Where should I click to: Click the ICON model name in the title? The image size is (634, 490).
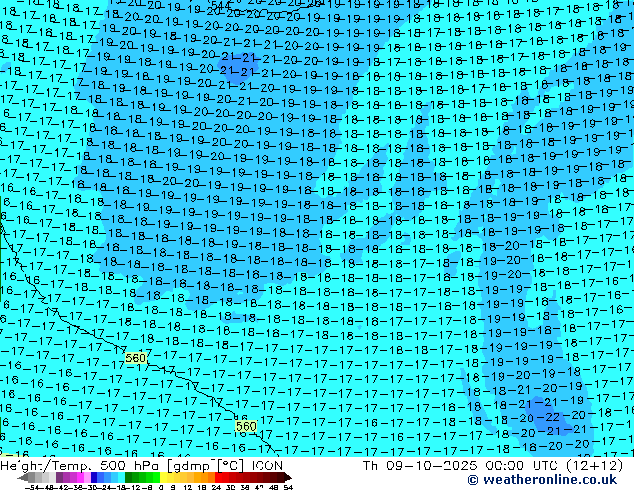(x=267, y=465)
